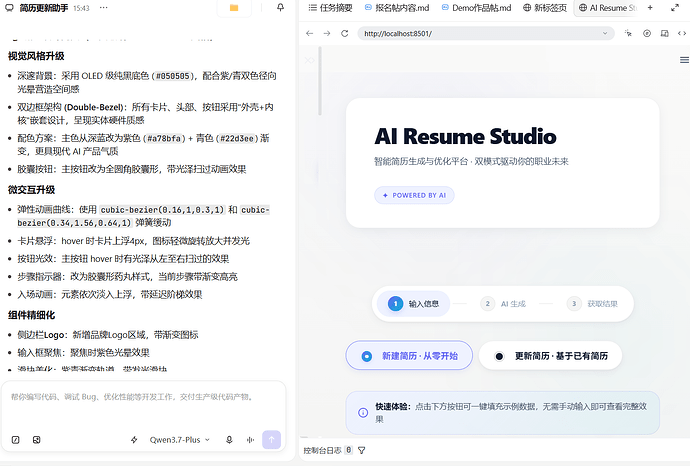The width and height of the screenshot is (690, 466).
Task: Open the Qwen3.7-Plus model dropdown
Action: (180, 440)
